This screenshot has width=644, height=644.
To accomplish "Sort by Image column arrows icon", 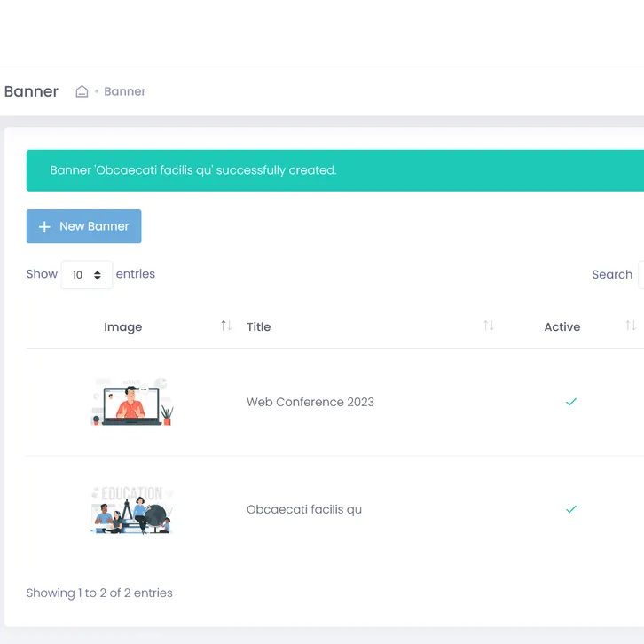I will [x=226, y=326].
